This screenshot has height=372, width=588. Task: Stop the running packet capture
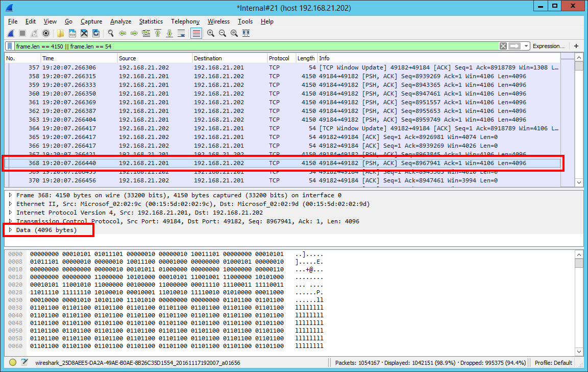[x=22, y=33]
